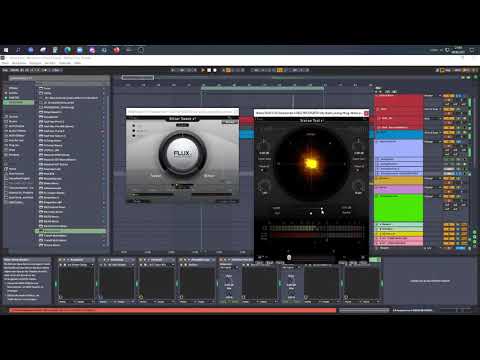The height and width of the screenshot is (360, 480).
Task: Click the large FLUX knob in Bittersweet
Action: 182,154
